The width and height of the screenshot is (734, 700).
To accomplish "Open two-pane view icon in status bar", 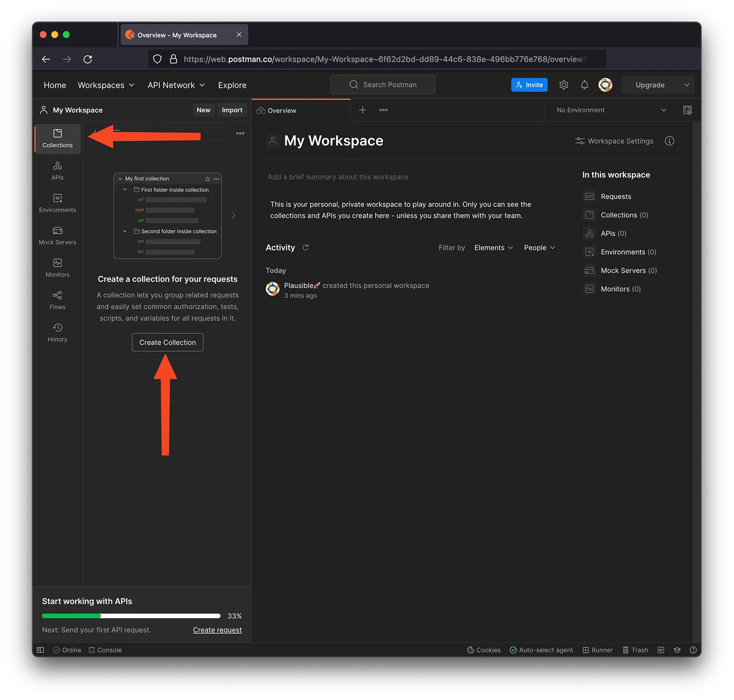I will point(661,650).
